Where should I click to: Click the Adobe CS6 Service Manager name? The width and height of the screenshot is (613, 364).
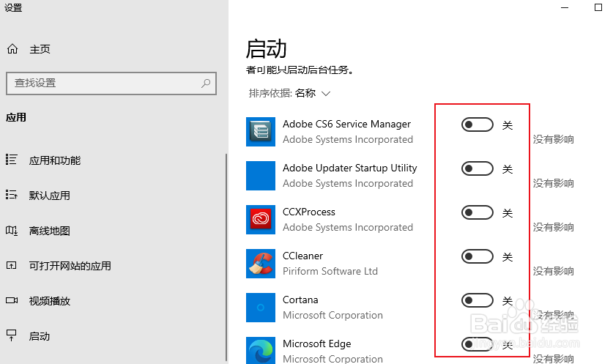click(346, 124)
